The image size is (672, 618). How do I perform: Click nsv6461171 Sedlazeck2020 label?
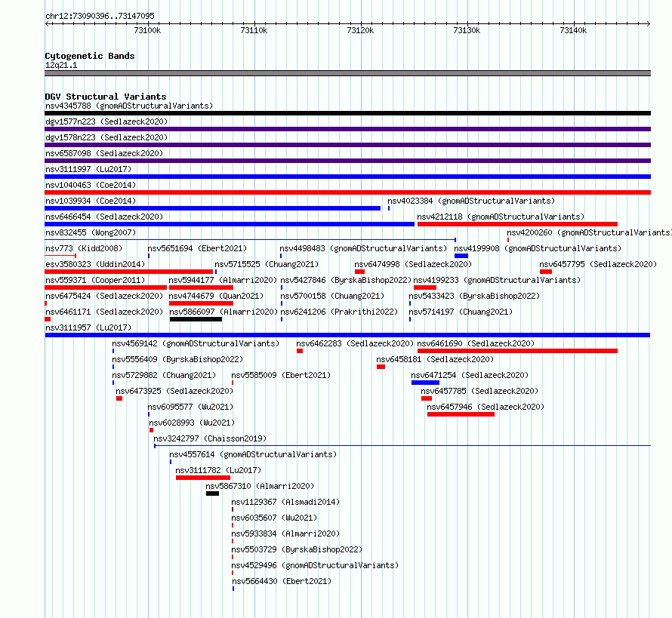(104, 312)
